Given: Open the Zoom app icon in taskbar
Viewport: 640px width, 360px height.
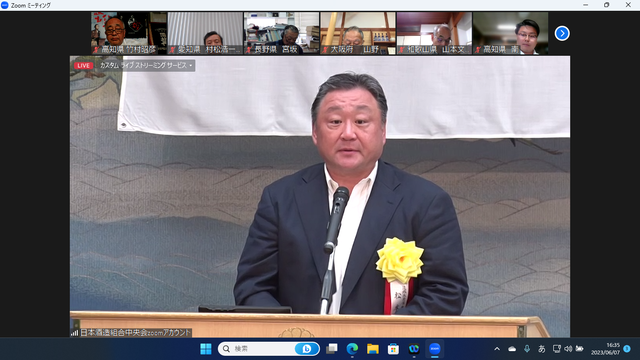Looking at the screenshot, I should pos(434,349).
